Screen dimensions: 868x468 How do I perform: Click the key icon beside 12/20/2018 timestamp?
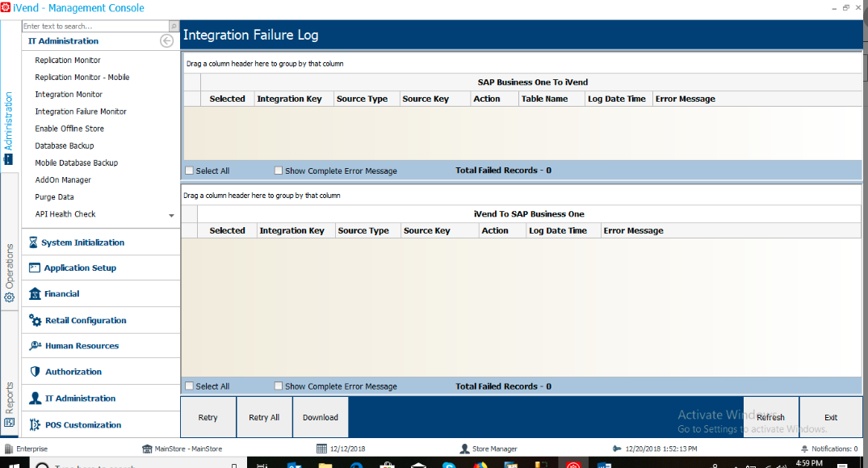tap(617, 449)
